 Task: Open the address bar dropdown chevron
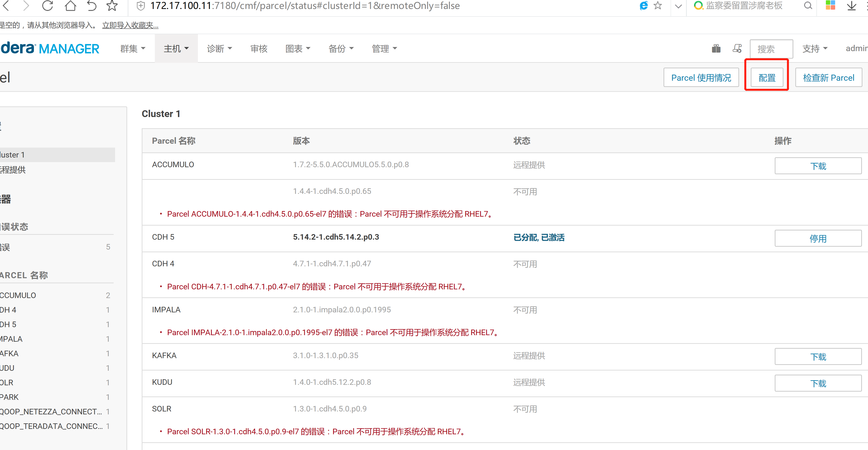point(678,6)
